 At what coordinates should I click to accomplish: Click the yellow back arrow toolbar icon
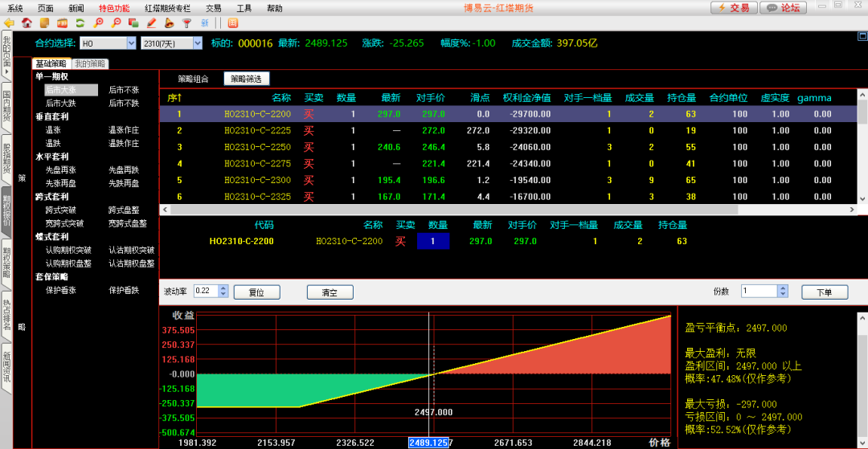coord(9,22)
